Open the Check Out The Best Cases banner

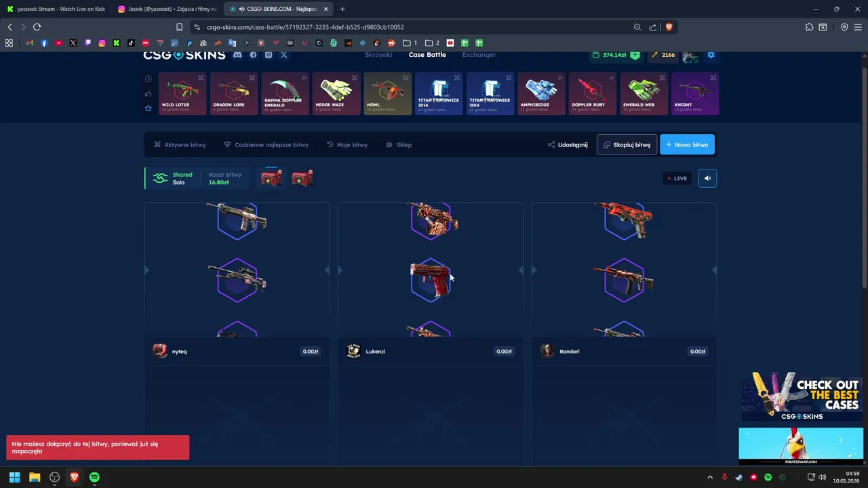pos(801,396)
